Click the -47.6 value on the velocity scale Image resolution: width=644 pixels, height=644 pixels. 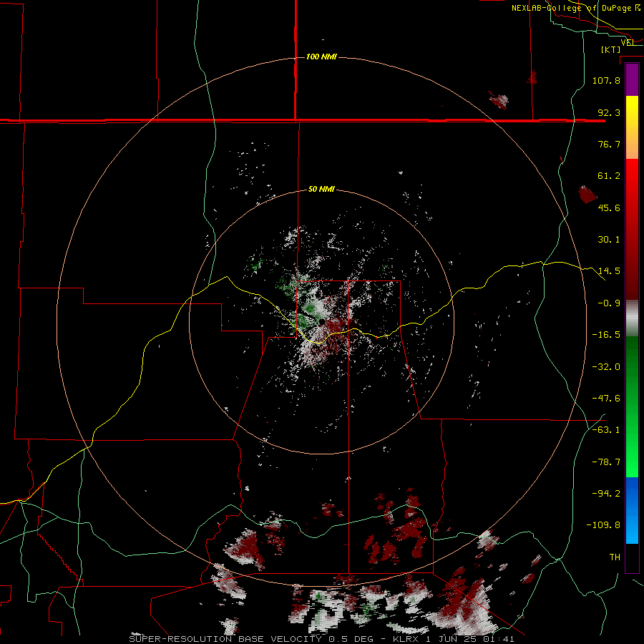point(606,399)
